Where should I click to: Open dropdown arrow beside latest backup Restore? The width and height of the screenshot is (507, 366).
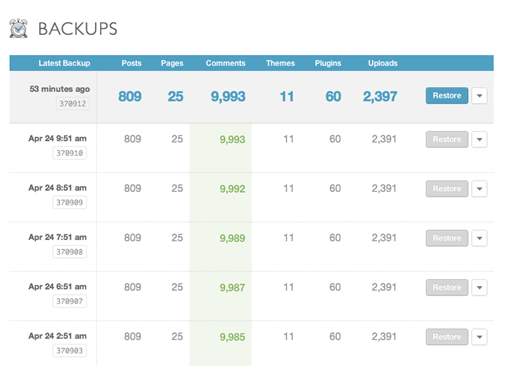[479, 96]
